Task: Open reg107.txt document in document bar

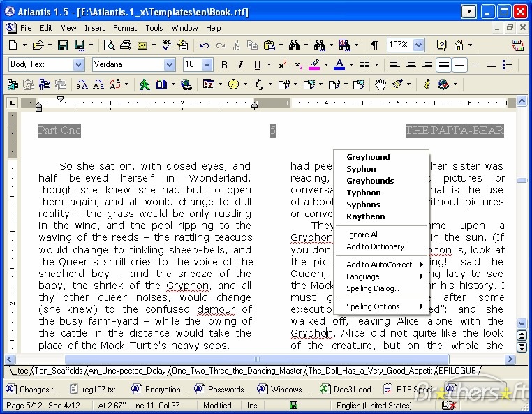Action: click(x=93, y=390)
